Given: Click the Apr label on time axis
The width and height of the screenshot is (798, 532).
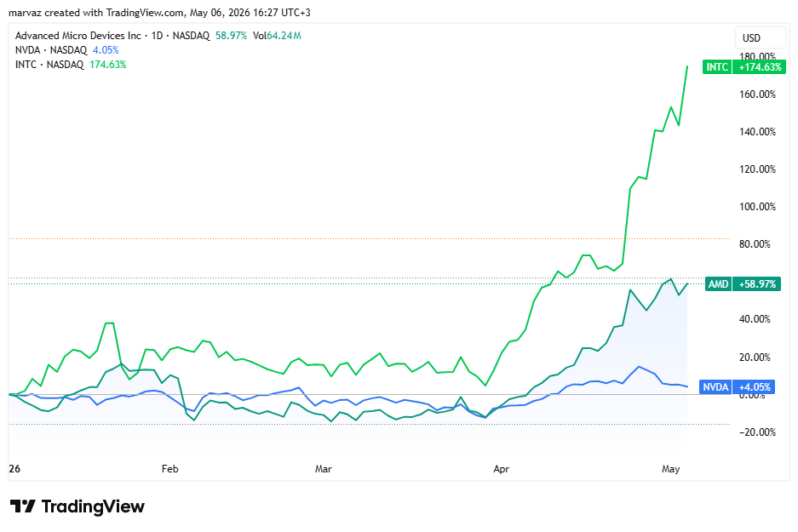Looking at the screenshot, I should [502, 469].
